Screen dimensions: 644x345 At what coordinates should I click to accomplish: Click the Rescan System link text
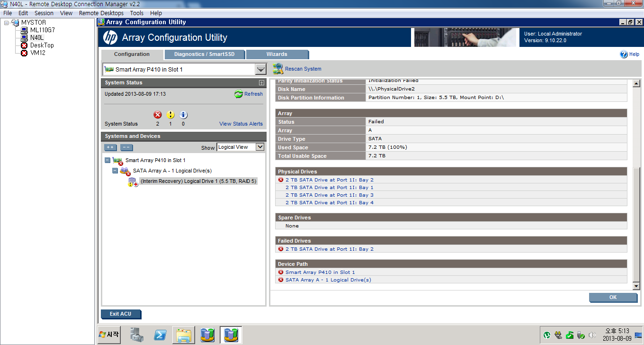303,69
